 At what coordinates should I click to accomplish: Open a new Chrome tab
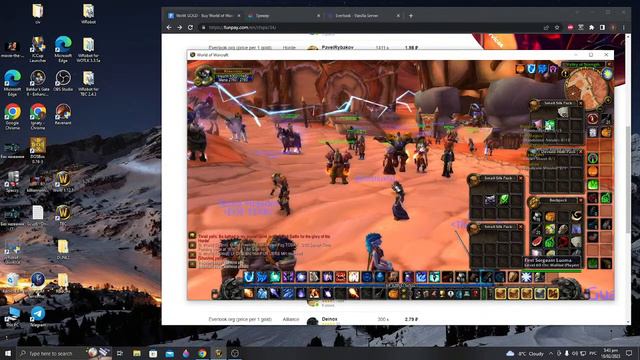point(411,16)
